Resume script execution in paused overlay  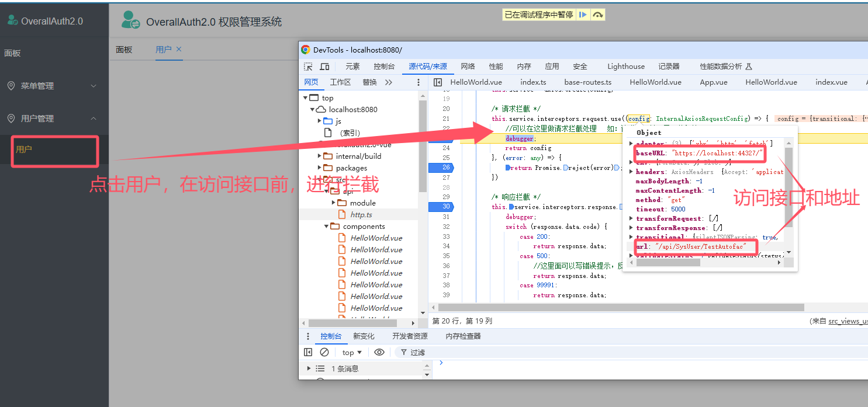coord(583,15)
